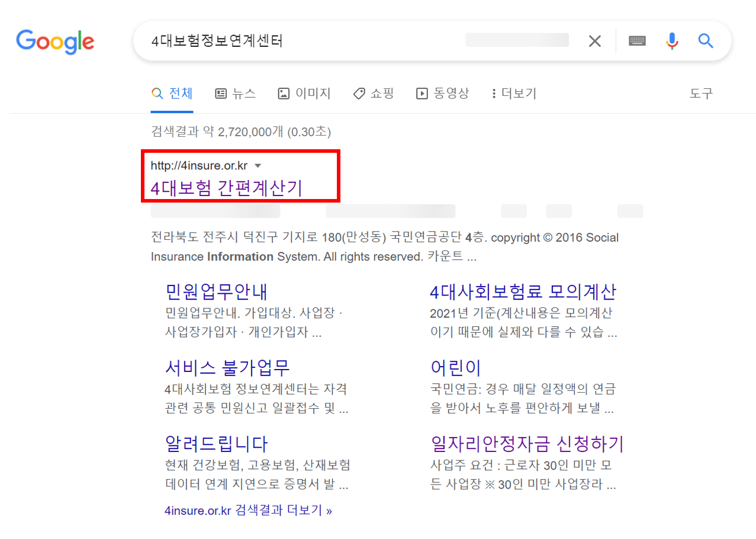Open the 쇼핑 tab

point(373,94)
